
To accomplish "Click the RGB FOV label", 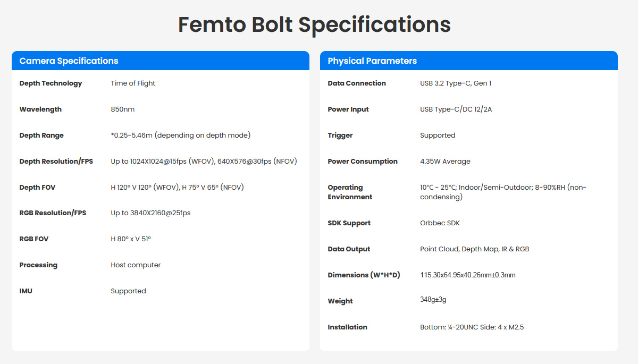I will [33, 239].
